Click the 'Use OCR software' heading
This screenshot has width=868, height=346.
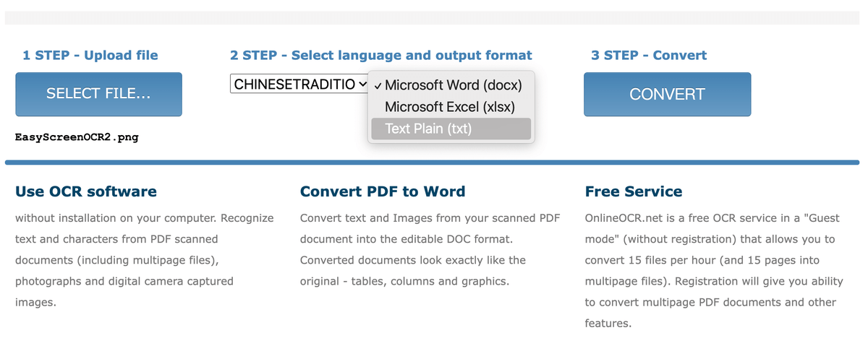tap(86, 191)
